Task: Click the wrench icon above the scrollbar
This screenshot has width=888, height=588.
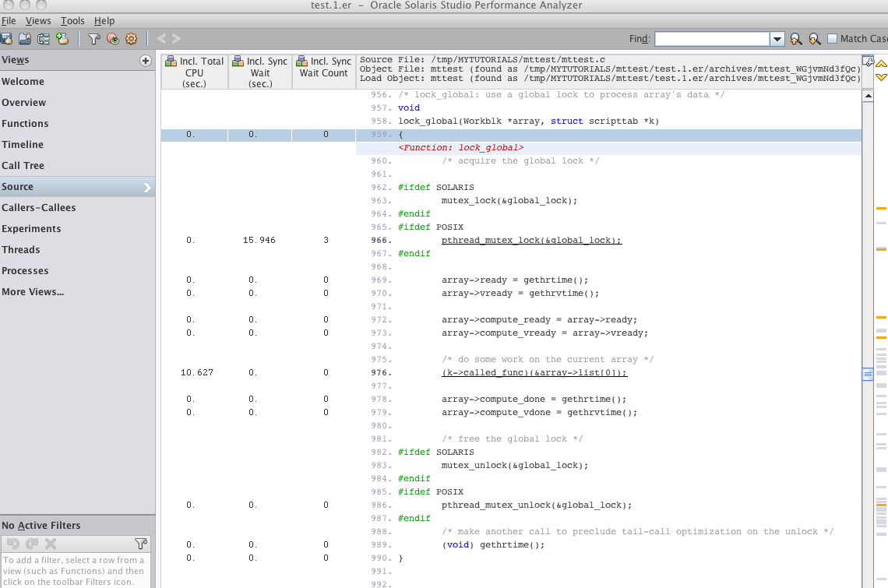Action: click(x=869, y=62)
